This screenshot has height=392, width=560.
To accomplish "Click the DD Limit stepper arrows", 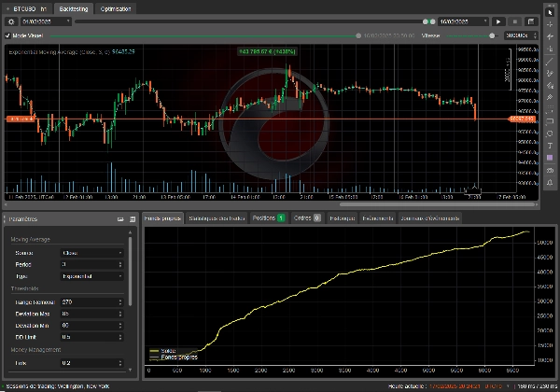I will coord(120,337).
